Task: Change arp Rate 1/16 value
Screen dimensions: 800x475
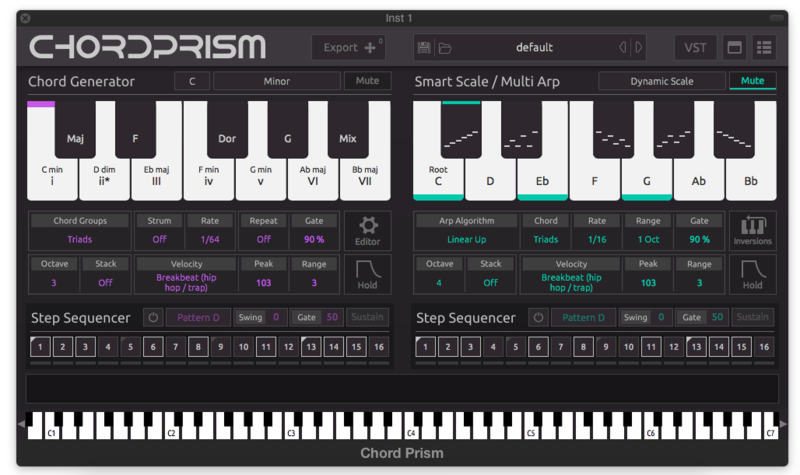Action: click(596, 239)
